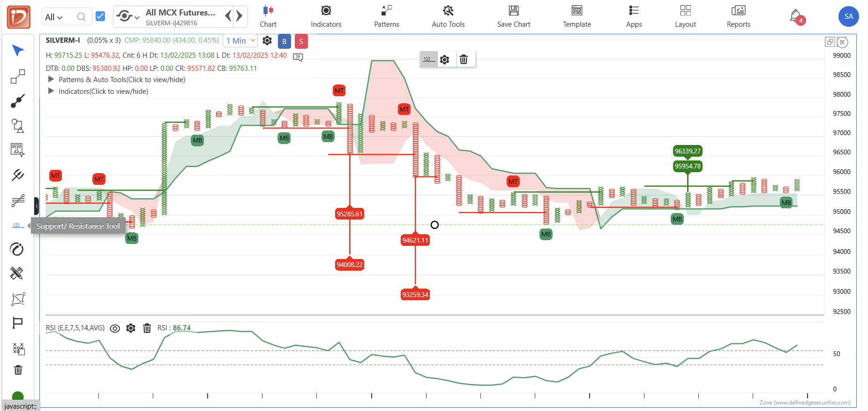Screen dimensions: 868x411
Task: Click Save Chart in top toolbar
Action: tap(514, 17)
